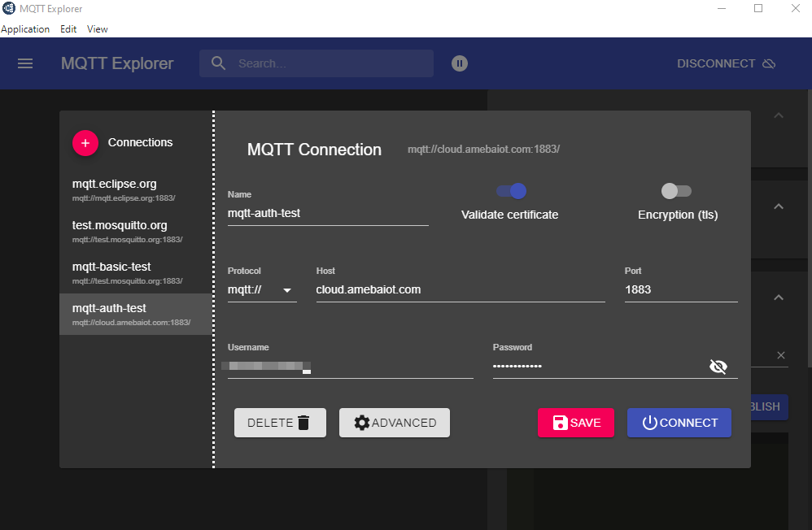Connect to the MQTT broker
This screenshot has height=530, width=812.
(x=679, y=423)
